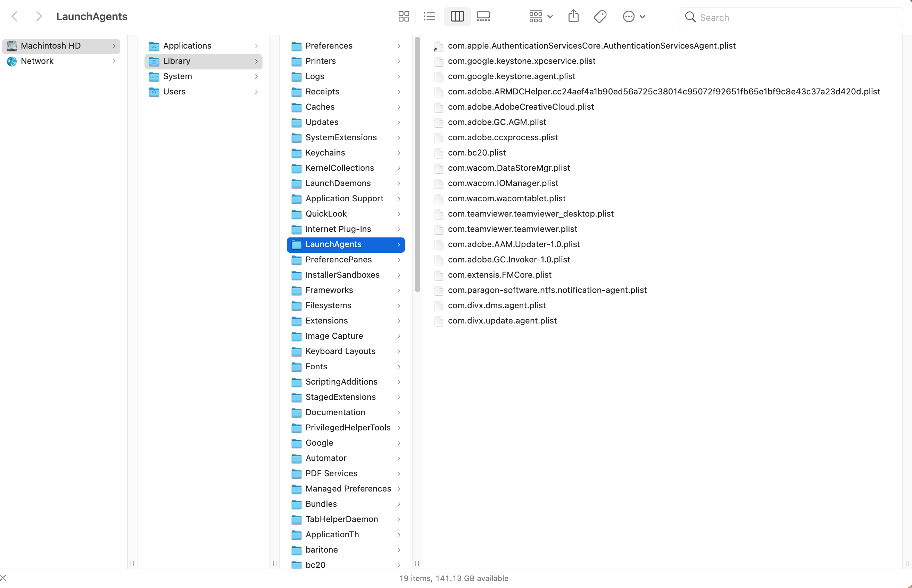Click the Share toolbar icon
This screenshot has height=588, width=912.
573,16
